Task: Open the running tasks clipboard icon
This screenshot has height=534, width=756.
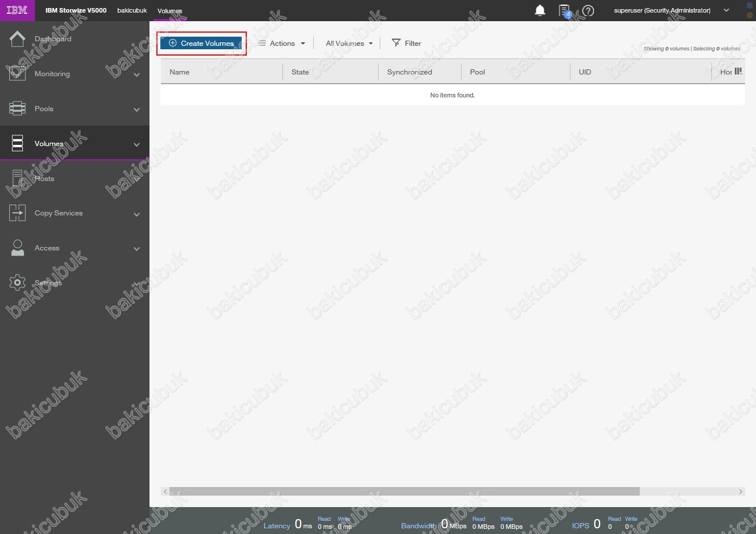Action: coord(564,10)
